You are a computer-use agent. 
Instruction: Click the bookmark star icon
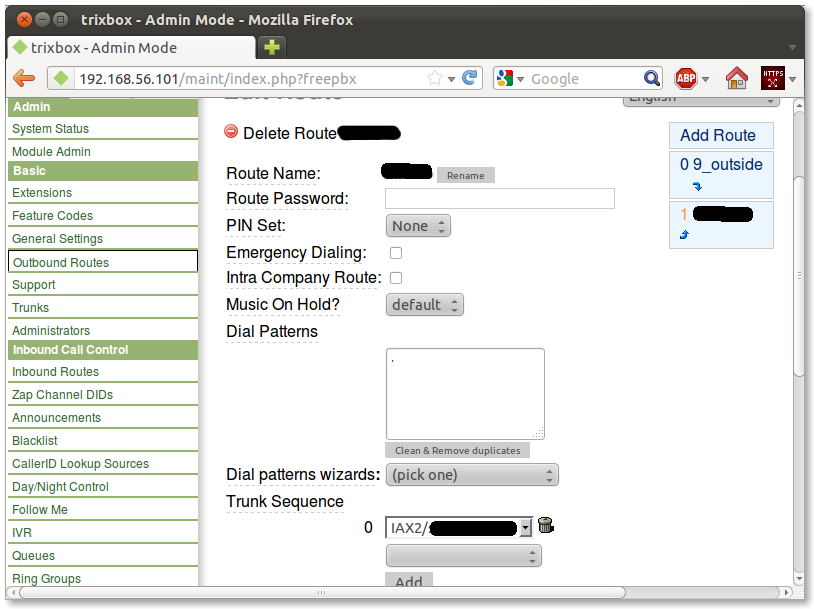point(435,78)
